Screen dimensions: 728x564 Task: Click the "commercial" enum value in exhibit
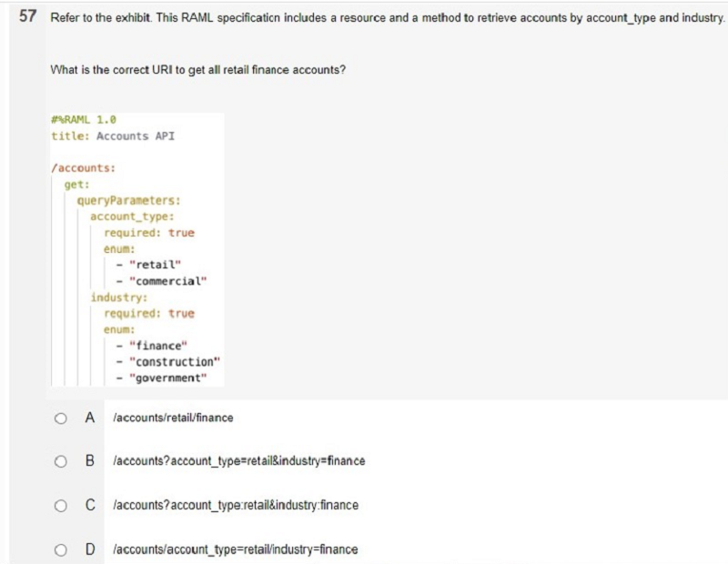(167, 281)
